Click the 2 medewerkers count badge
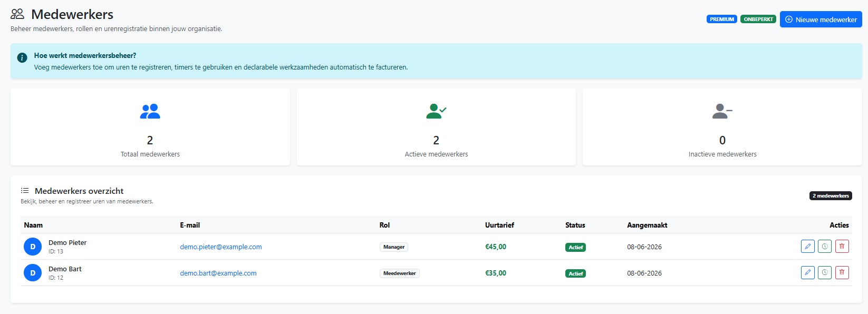The image size is (868, 314). click(x=831, y=196)
